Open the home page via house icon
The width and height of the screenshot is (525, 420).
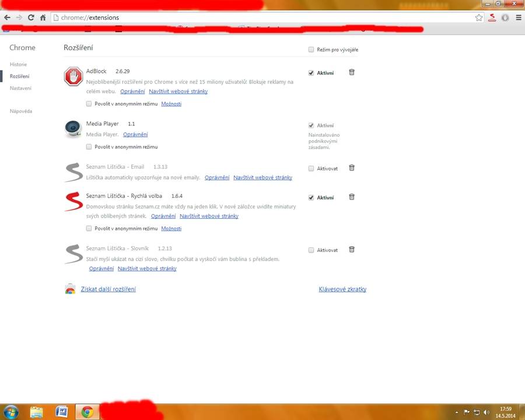(43, 17)
